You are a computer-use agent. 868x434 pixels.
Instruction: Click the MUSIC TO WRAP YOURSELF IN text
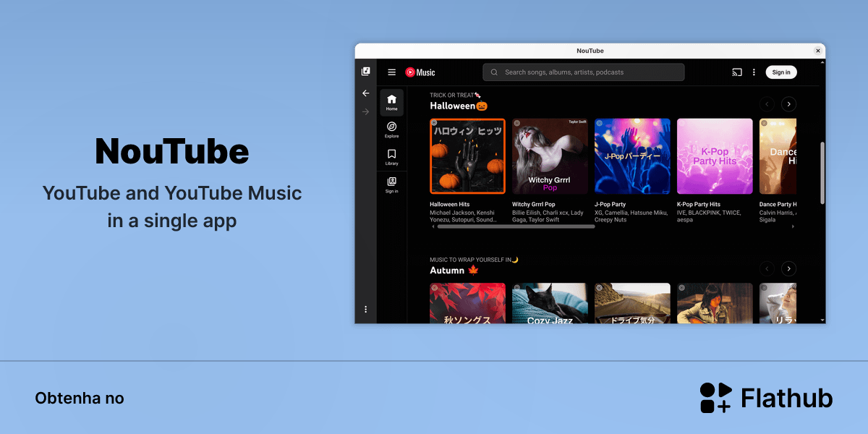click(x=474, y=260)
